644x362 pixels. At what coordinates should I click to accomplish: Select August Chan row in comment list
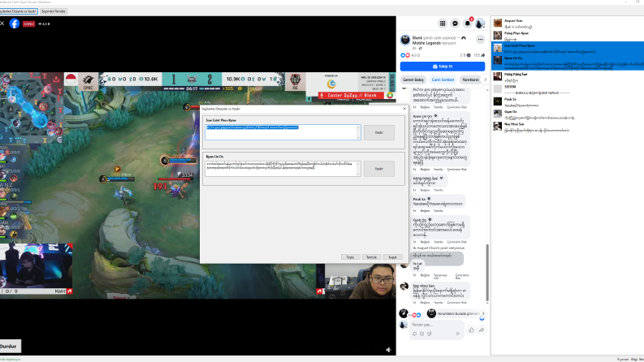[x=568, y=23]
